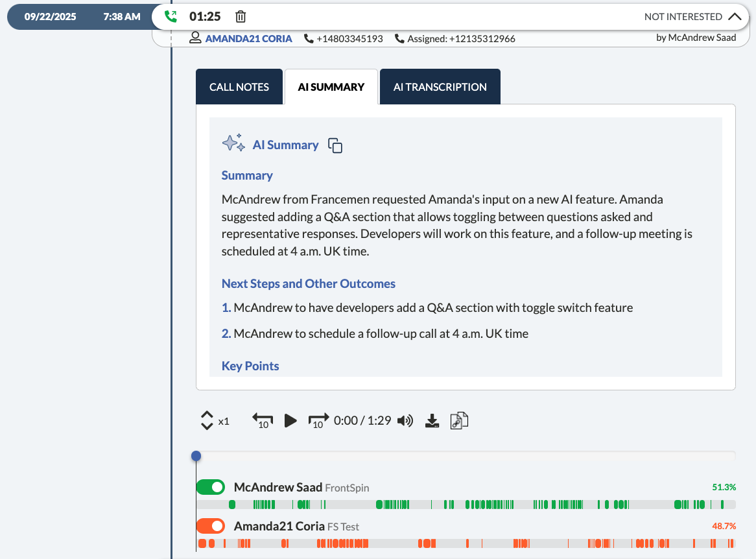Mute the recording volume
Screen dimensions: 756x559
pyautogui.click(x=405, y=421)
